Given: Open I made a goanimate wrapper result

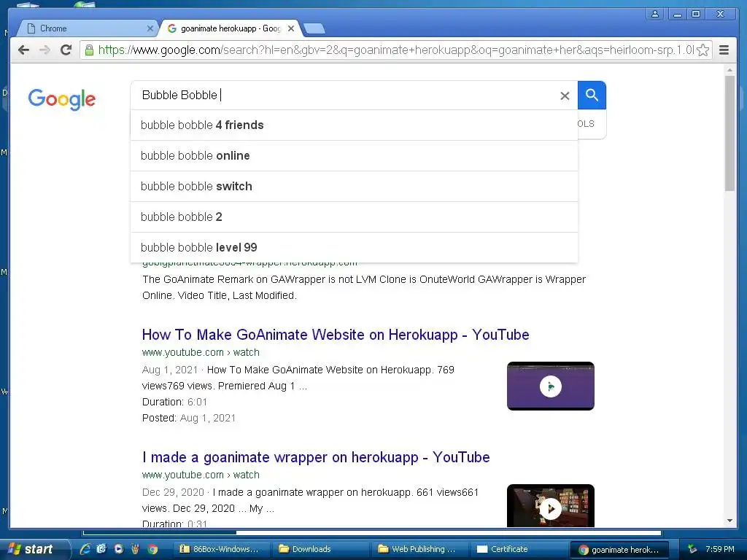Looking at the screenshot, I should point(316,457).
